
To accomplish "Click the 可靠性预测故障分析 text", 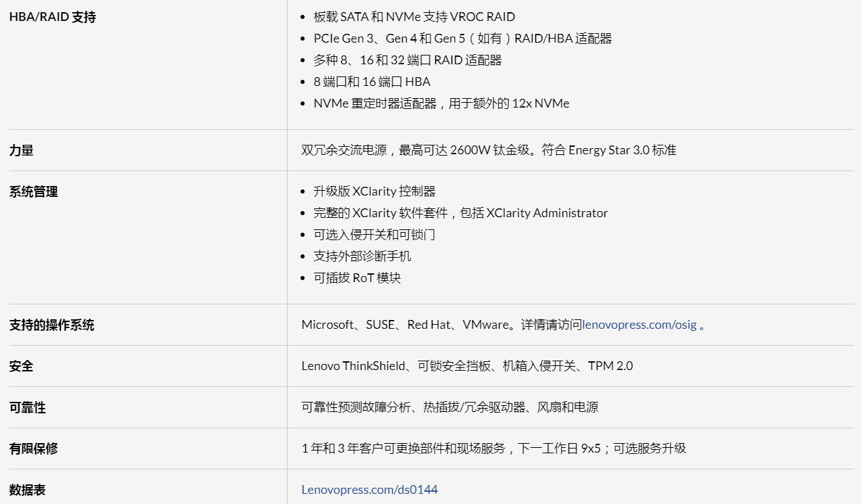I will pyautogui.click(x=449, y=407).
